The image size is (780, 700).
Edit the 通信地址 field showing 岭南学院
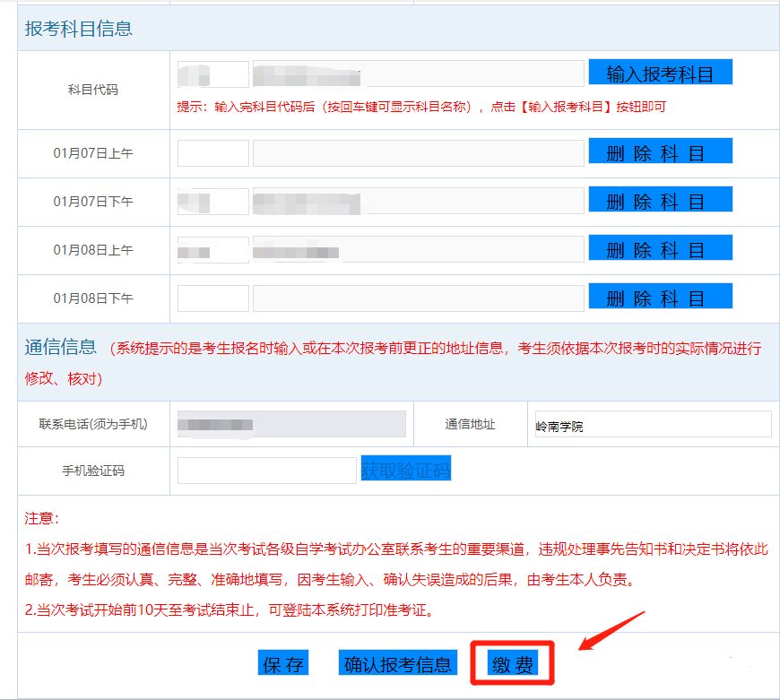coord(653,424)
